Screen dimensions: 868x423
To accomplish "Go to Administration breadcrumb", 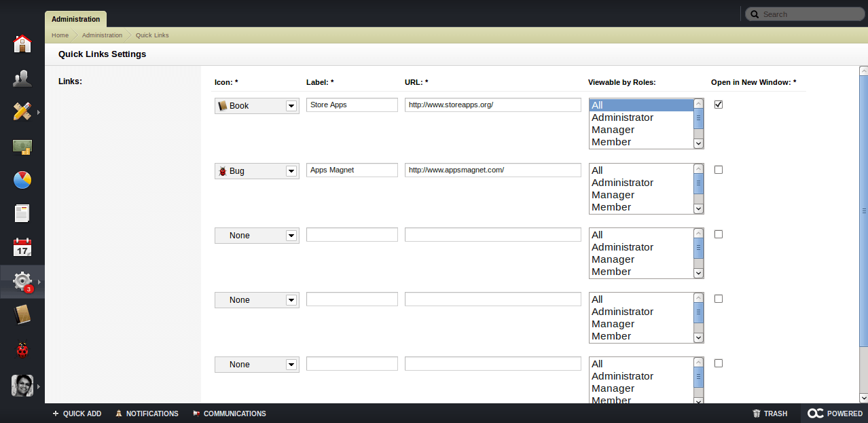I will click(102, 35).
